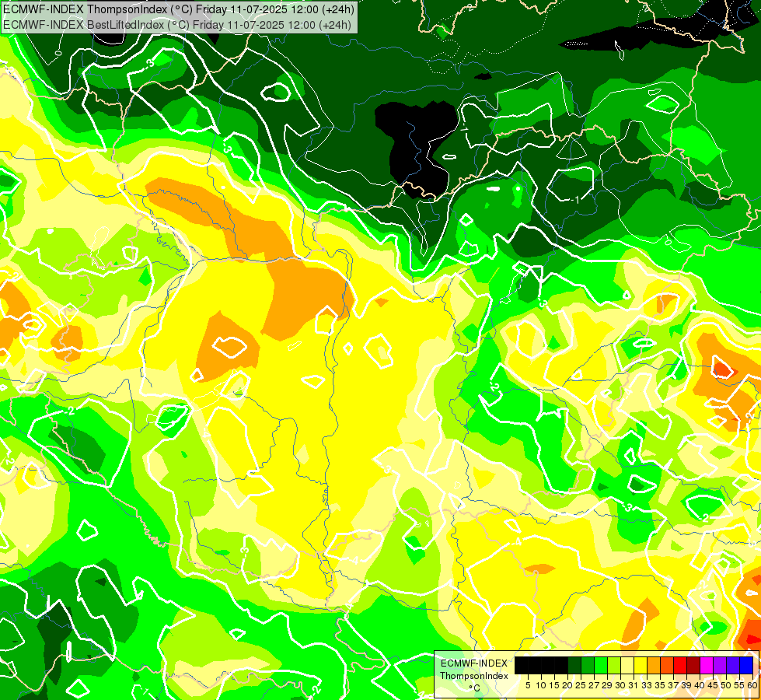Click the legend tick label '35'
761x700 pixels.
point(661,685)
